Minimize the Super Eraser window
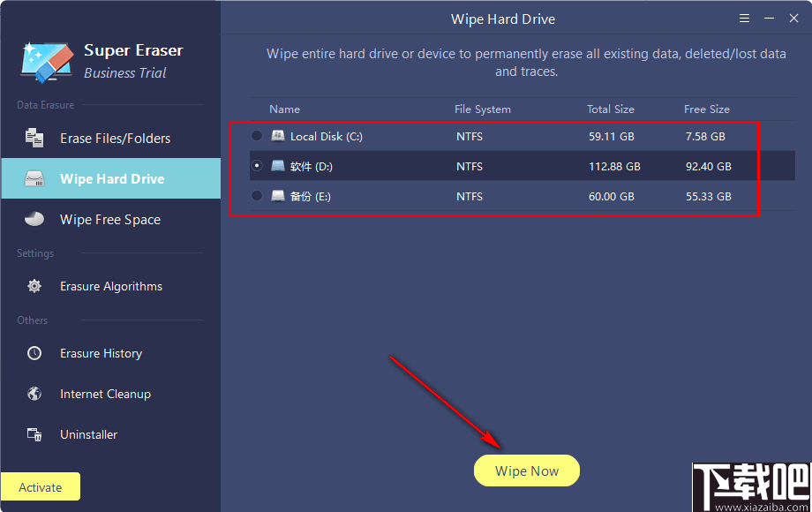Viewport: 812px width, 512px height. 769,19
